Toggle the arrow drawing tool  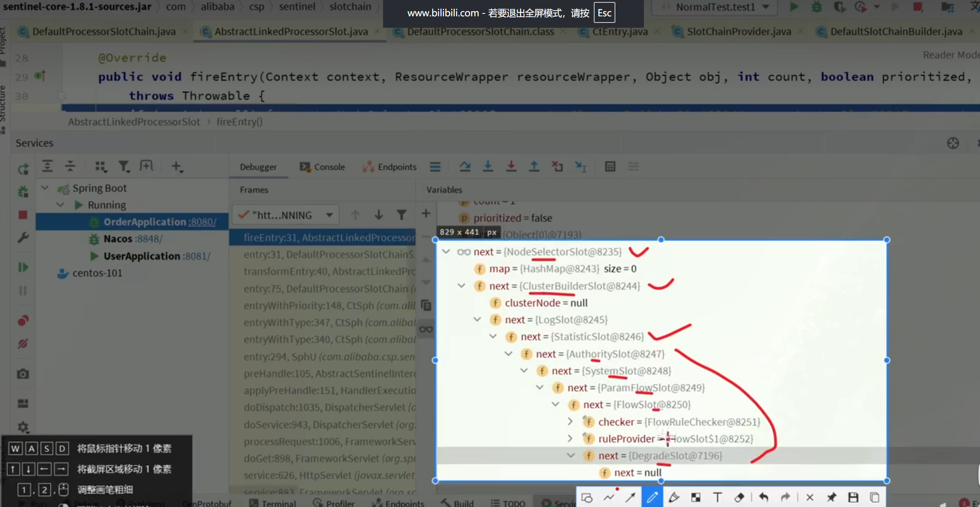(630, 497)
